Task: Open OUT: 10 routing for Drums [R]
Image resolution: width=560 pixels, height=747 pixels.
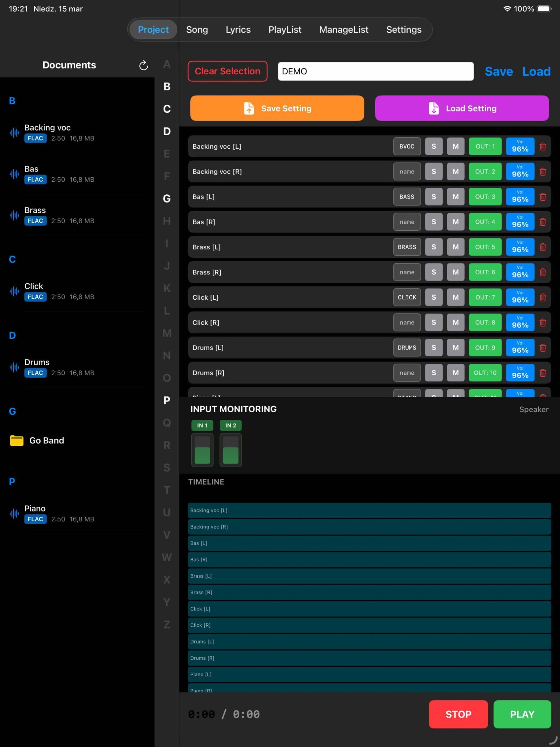Action: pyautogui.click(x=485, y=373)
